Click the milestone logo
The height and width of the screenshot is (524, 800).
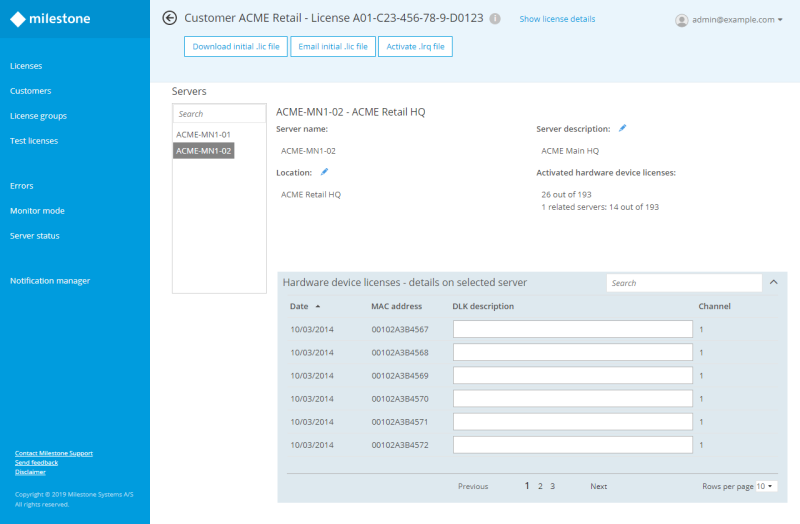(x=50, y=19)
